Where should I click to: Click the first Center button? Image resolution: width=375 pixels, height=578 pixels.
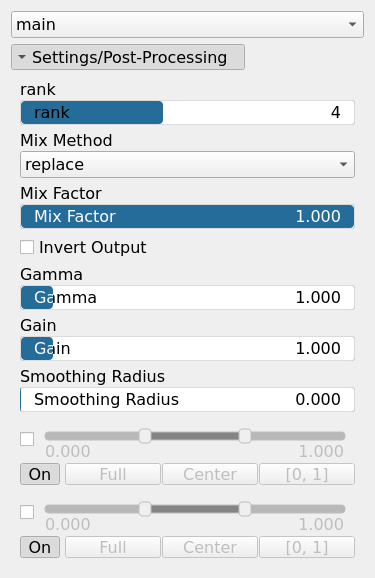(x=210, y=474)
